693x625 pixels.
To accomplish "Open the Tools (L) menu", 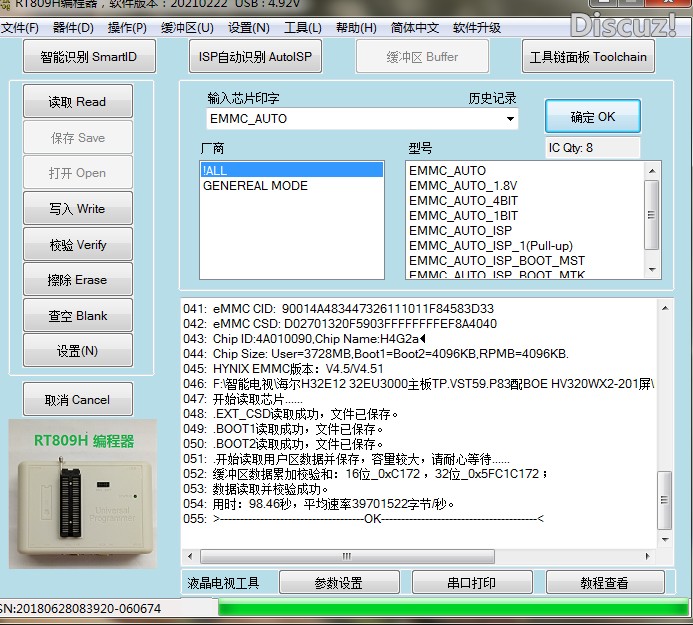I will point(302,28).
